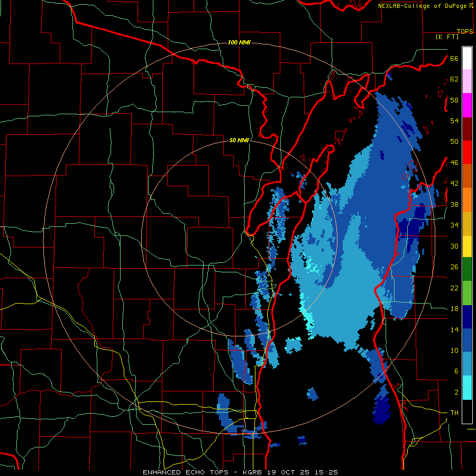Click the legend value "22"

click(x=454, y=288)
